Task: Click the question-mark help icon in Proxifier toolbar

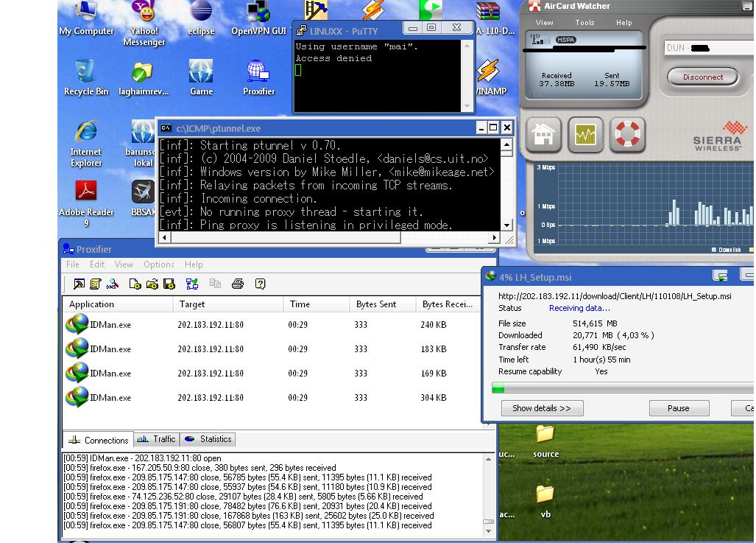Action: (261, 284)
